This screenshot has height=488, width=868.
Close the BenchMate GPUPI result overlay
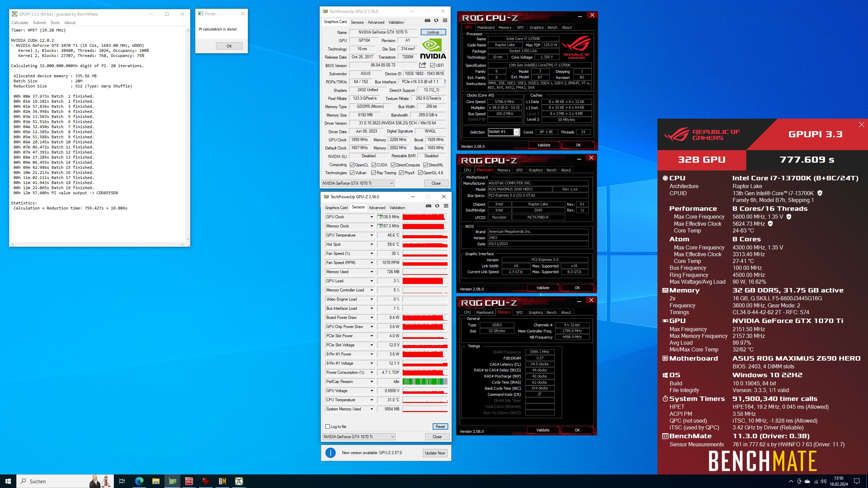(862, 125)
